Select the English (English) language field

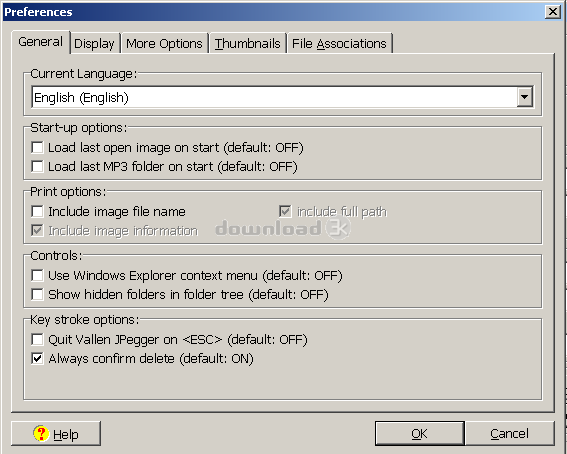pyautogui.click(x=282, y=97)
